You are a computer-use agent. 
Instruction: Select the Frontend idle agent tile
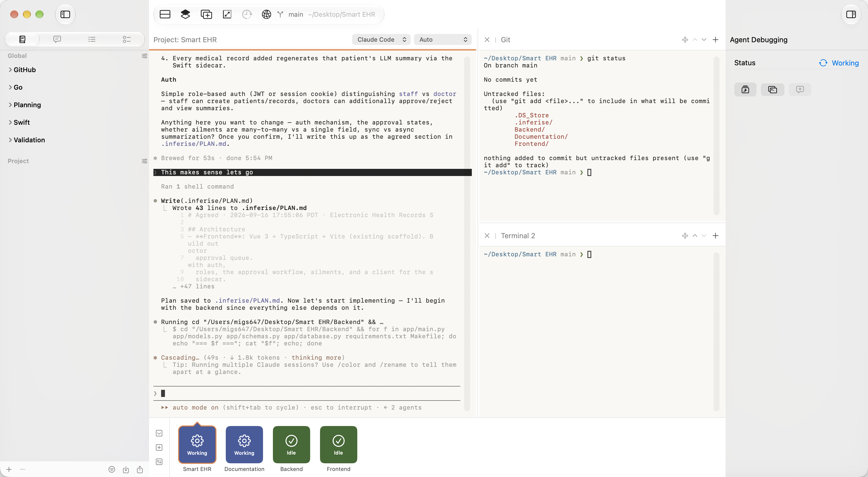(x=339, y=445)
